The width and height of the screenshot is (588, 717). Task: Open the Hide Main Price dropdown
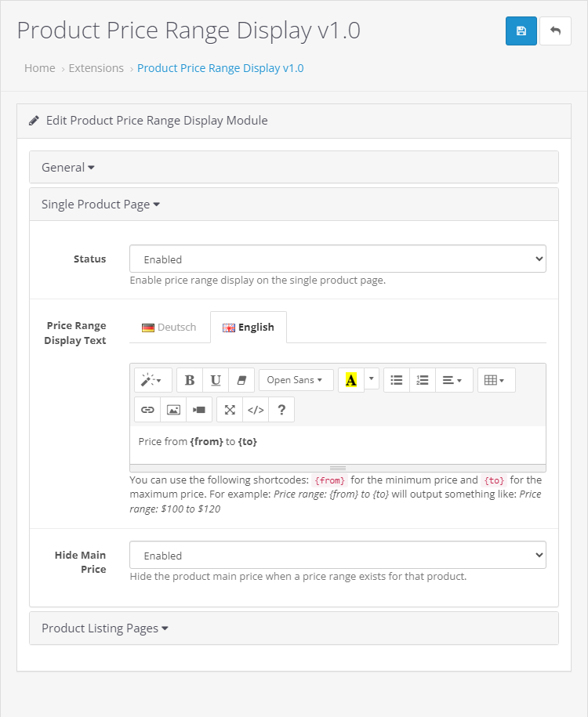click(x=337, y=555)
